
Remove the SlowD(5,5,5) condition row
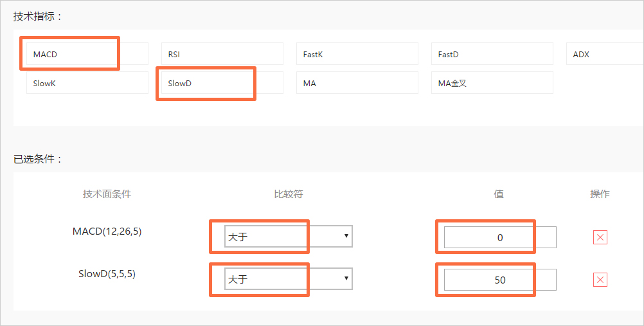coord(600,280)
